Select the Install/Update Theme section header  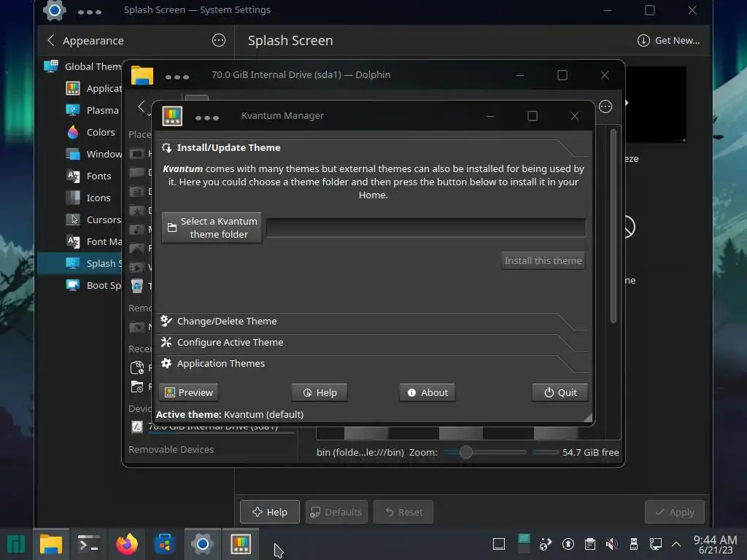(x=374, y=147)
